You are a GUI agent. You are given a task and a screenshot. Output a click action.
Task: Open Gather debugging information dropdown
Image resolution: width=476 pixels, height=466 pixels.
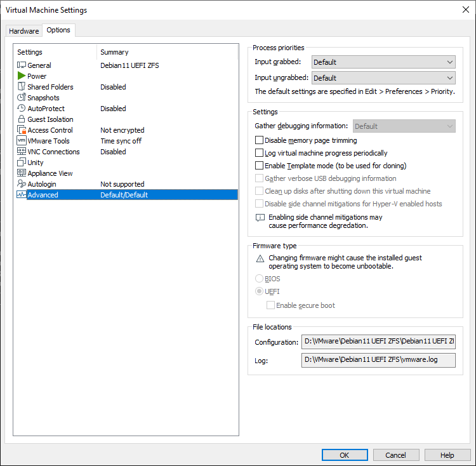tap(404, 126)
